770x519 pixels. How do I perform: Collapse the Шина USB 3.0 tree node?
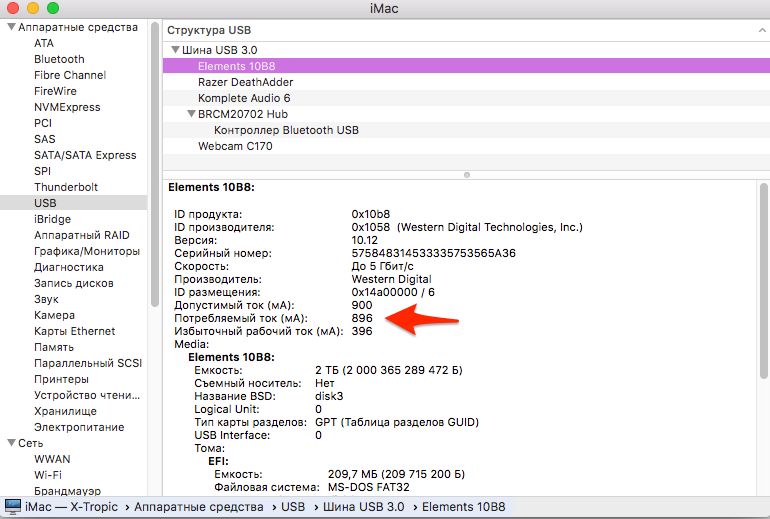[175, 50]
